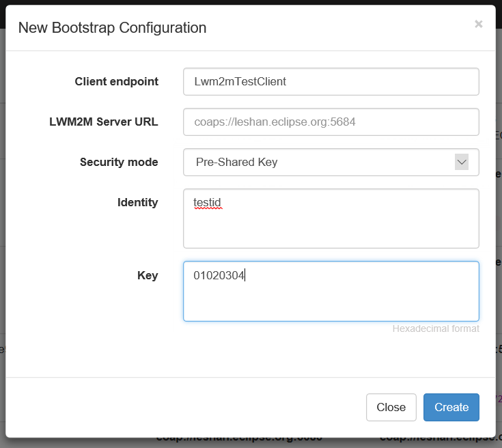The height and width of the screenshot is (448, 502).
Task: Click the "Key" field label
Action: (148, 275)
